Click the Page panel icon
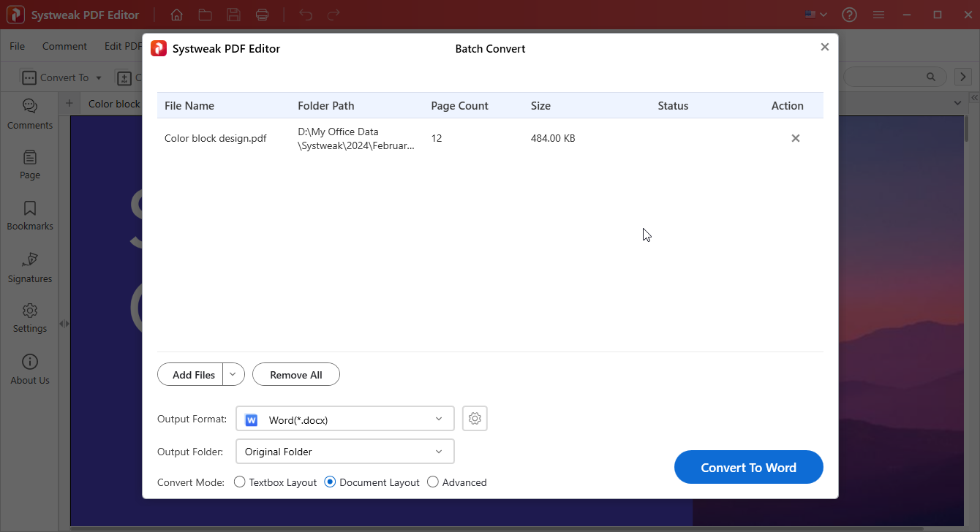 [x=30, y=164]
